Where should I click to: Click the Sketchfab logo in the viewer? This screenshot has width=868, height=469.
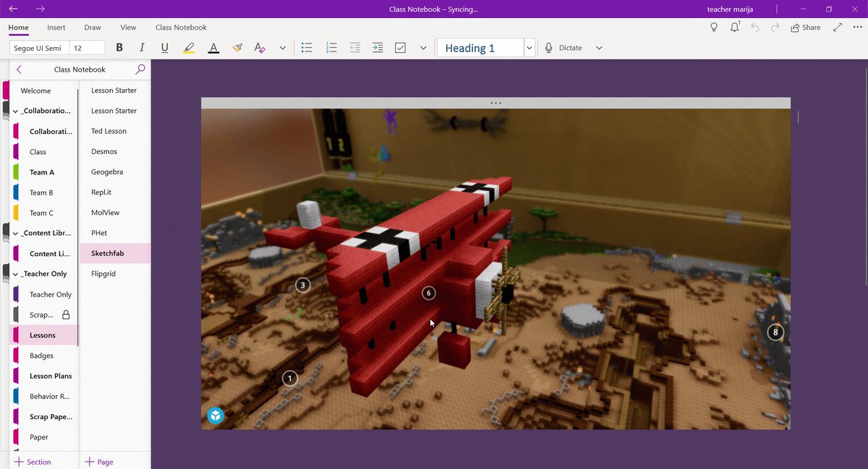[216, 415]
